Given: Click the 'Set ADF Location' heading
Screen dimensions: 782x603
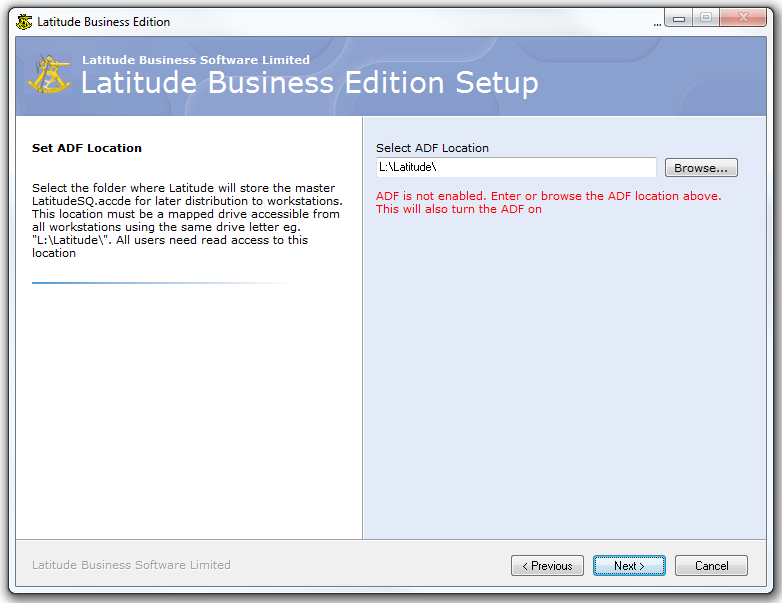Looking at the screenshot, I should (x=87, y=148).
